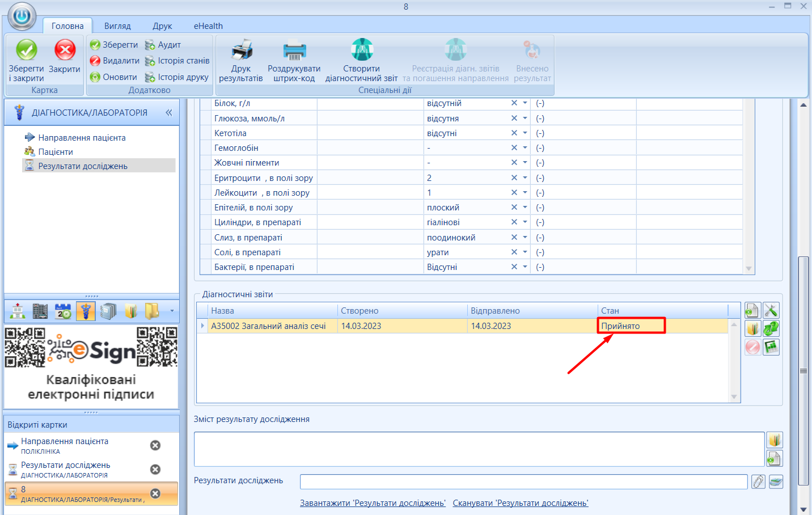
Task: Open the colored folders module icon
Action: pos(131,311)
